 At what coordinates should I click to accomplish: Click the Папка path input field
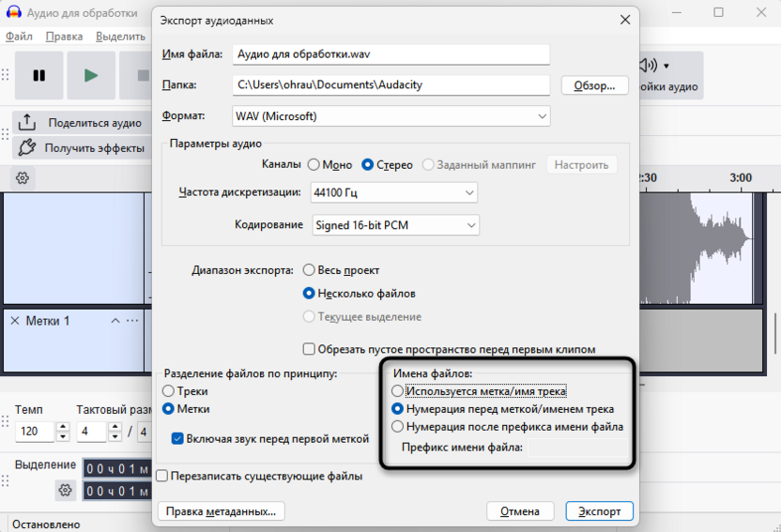coord(391,84)
